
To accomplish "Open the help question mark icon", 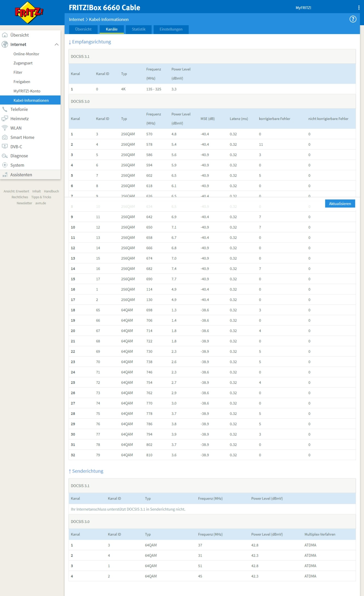I will [x=353, y=19].
